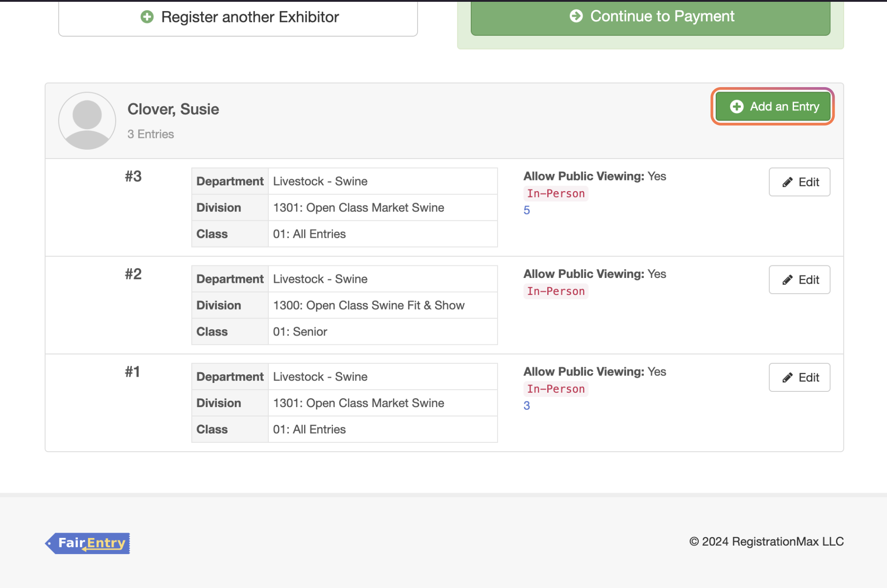
Task: Click entry #1 division 1301: Open Class Market Swine
Action: pyautogui.click(x=383, y=403)
